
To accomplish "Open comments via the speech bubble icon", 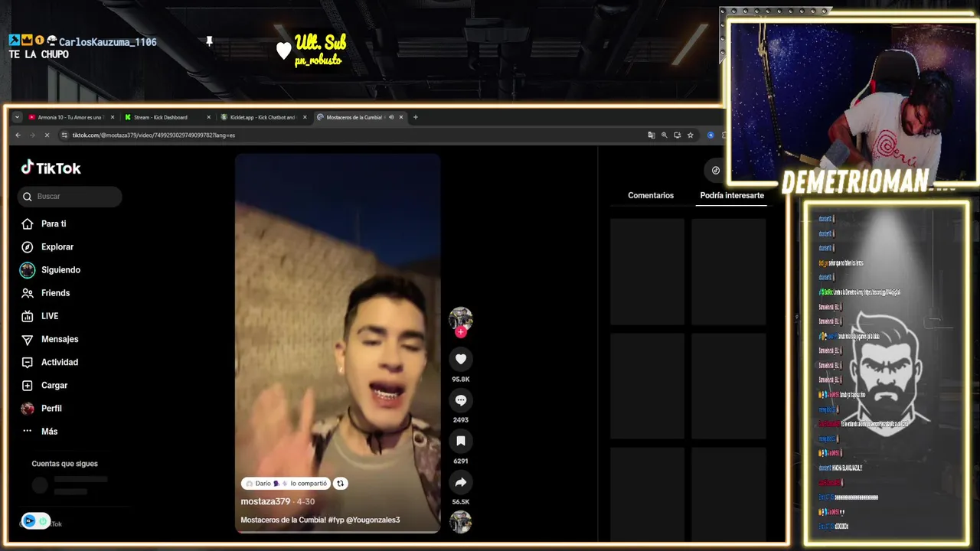I will pyautogui.click(x=461, y=400).
